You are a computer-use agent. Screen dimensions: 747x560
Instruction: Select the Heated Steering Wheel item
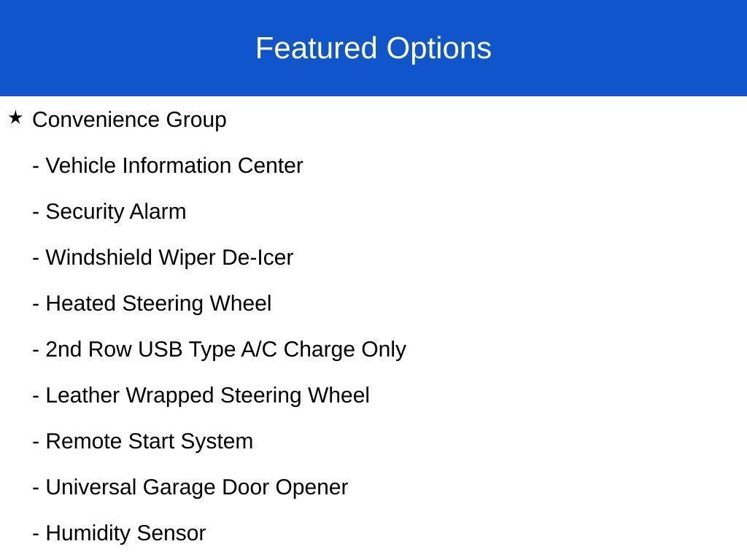point(158,303)
